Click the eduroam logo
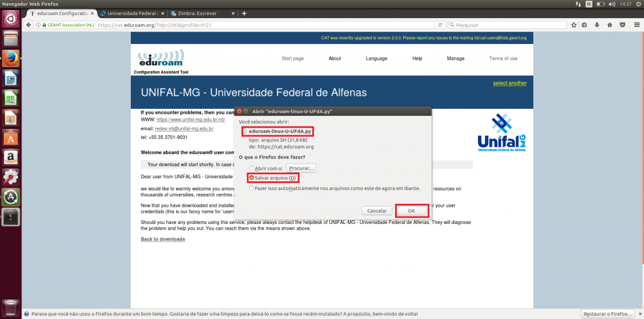Image resolution: width=644 pixels, height=319 pixels. [x=160, y=59]
